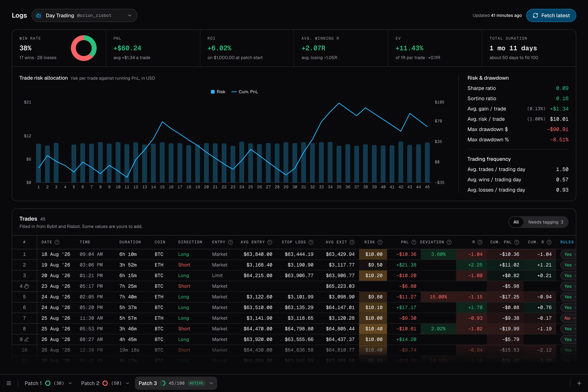Click the win rate donut chart

click(84, 48)
